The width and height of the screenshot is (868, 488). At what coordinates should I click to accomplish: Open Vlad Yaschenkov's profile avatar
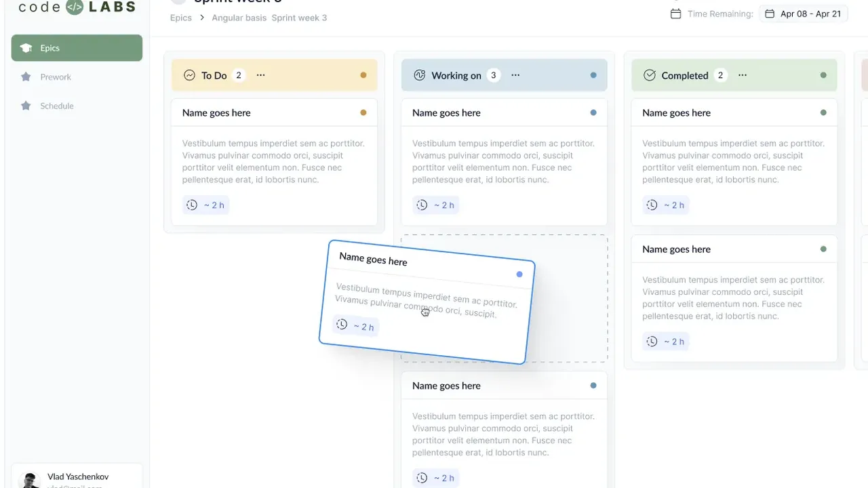pyautogui.click(x=30, y=480)
